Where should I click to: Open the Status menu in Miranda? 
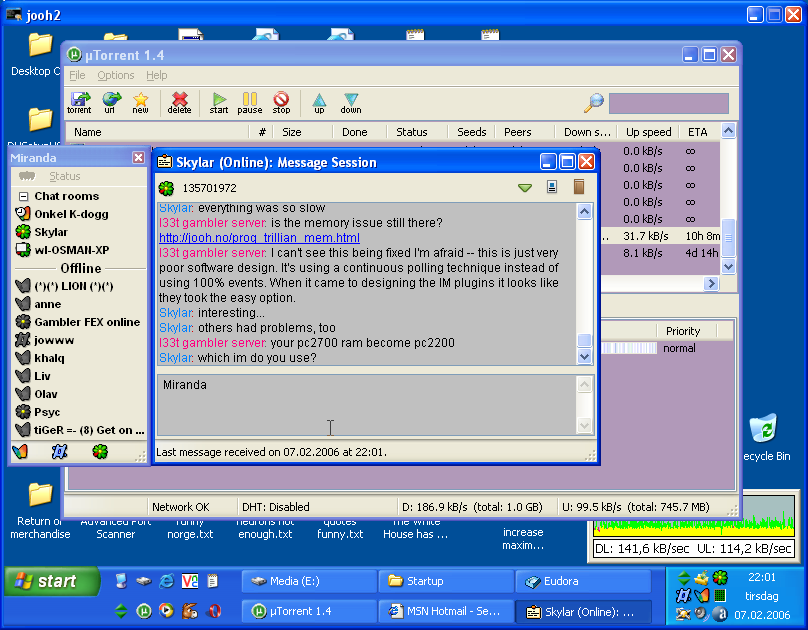click(x=64, y=176)
